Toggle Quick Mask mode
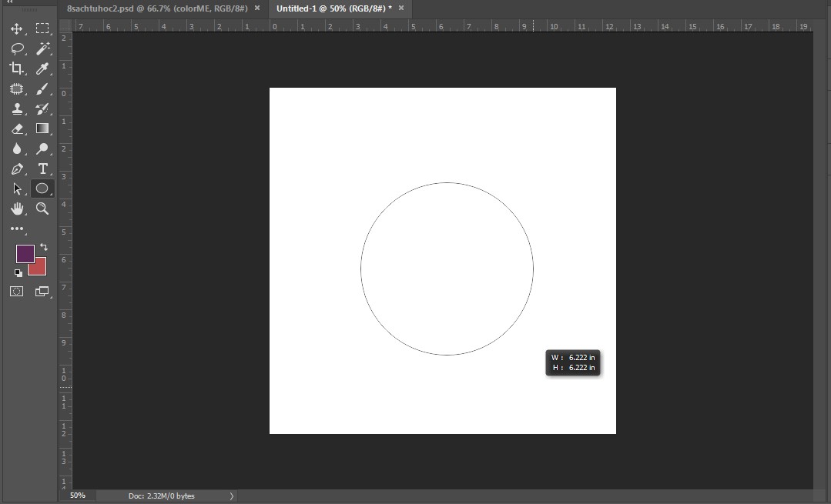The height and width of the screenshot is (504, 831). pyautogui.click(x=16, y=291)
